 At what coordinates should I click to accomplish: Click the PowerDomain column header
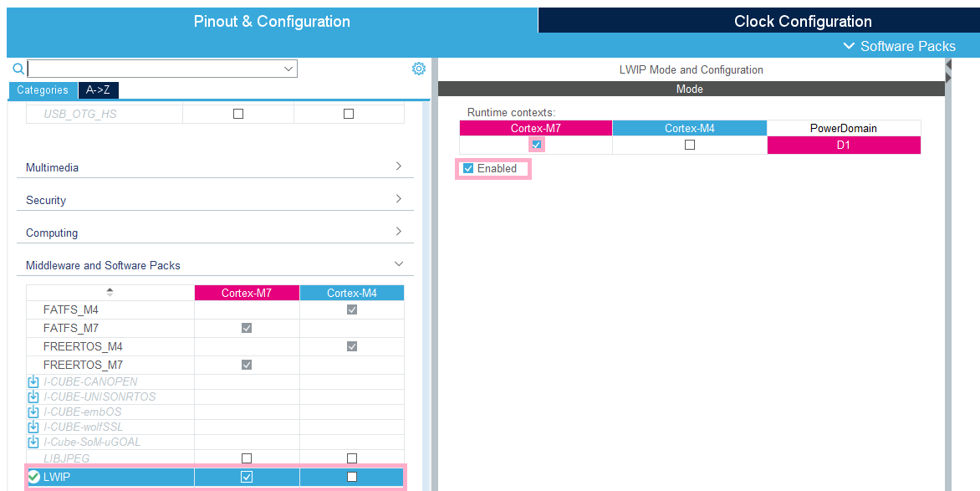point(844,128)
